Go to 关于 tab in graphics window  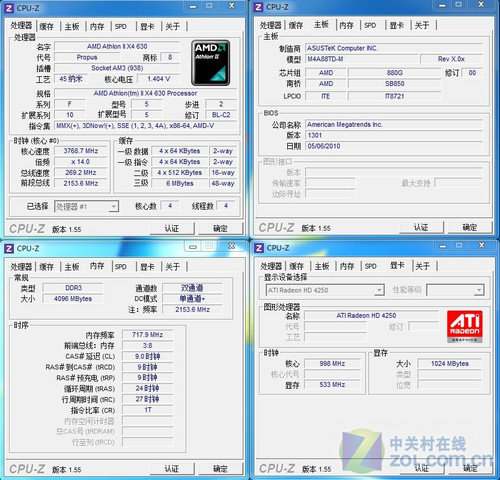point(423,266)
